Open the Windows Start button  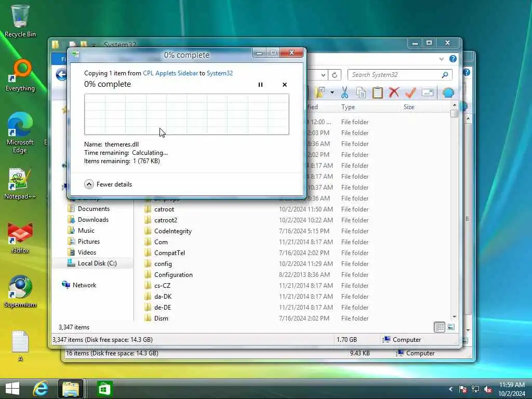coord(12,389)
